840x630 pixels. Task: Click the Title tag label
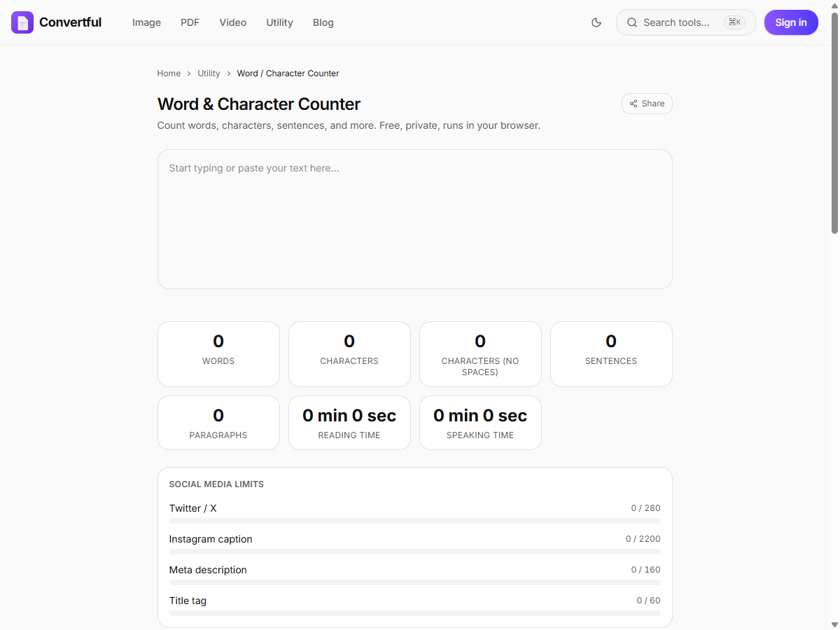click(188, 601)
